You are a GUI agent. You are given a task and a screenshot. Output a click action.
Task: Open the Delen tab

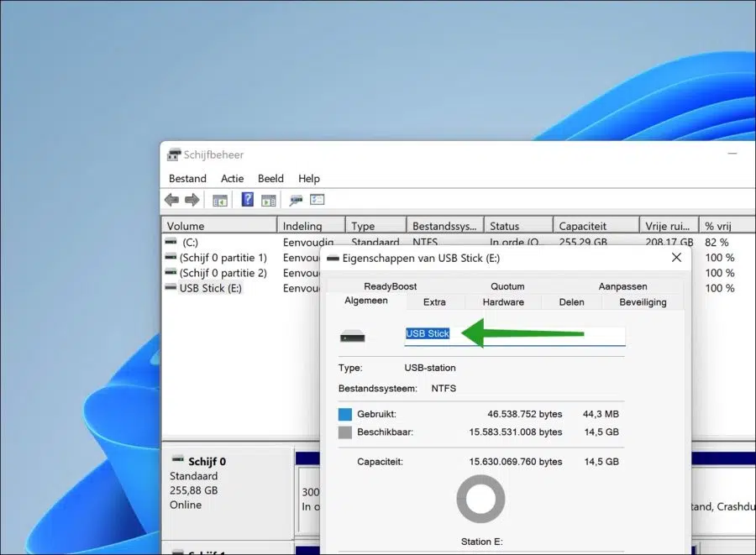click(x=571, y=302)
